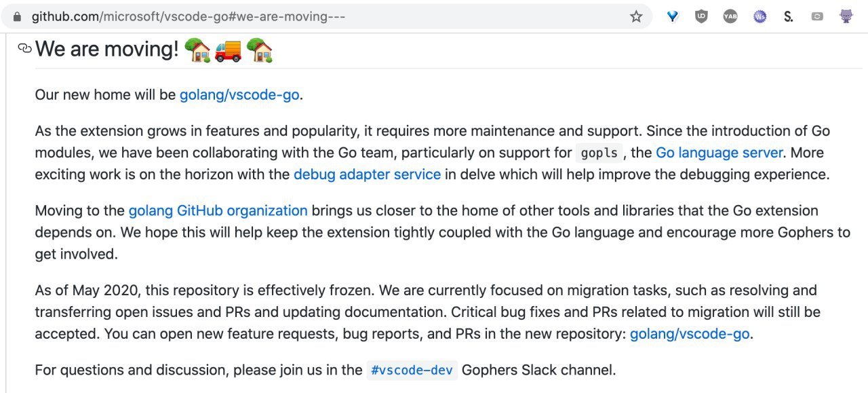
Task: Bookmark this page with the star icon
Action: 636,16
